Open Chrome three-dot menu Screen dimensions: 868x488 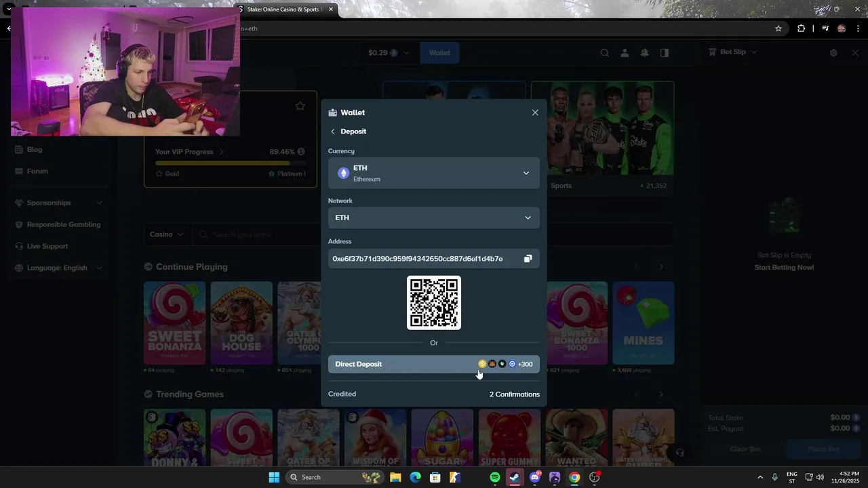pyautogui.click(x=858, y=28)
